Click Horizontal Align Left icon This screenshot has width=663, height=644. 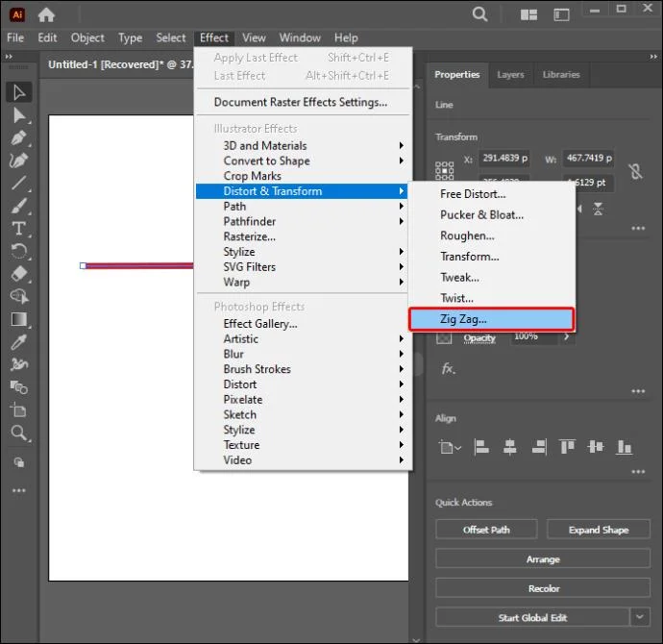pos(480,447)
